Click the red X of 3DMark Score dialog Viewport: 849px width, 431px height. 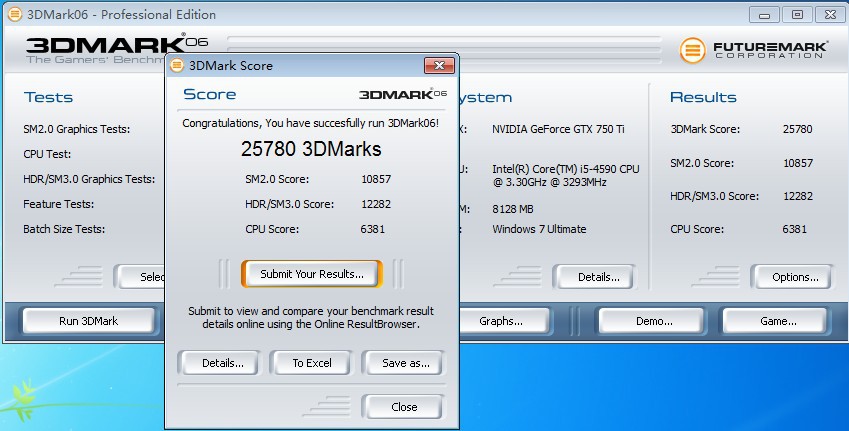click(439, 66)
